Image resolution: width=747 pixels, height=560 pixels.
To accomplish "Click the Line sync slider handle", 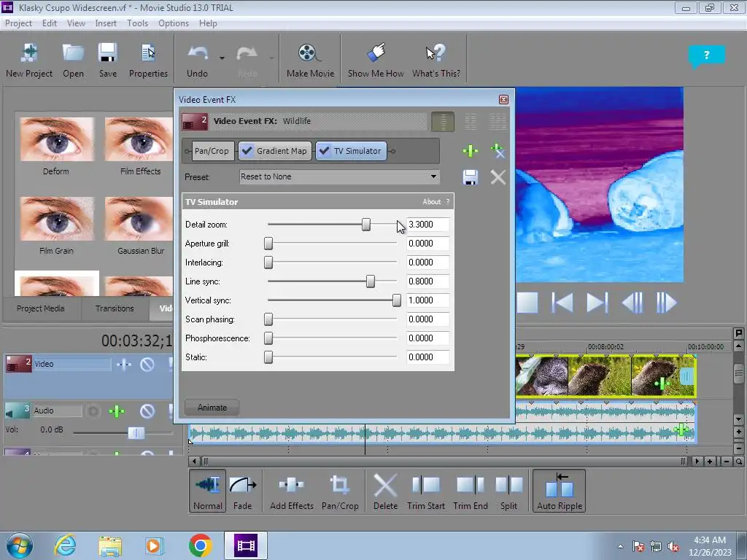I will [370, 281].
